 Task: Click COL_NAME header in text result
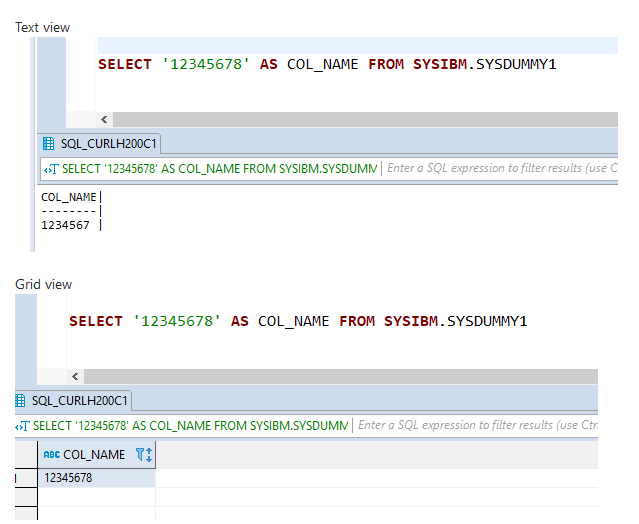point(68,197)
